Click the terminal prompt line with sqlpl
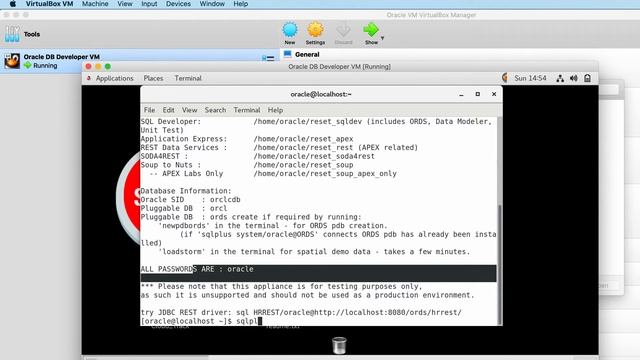 click(x=201, y=321)
